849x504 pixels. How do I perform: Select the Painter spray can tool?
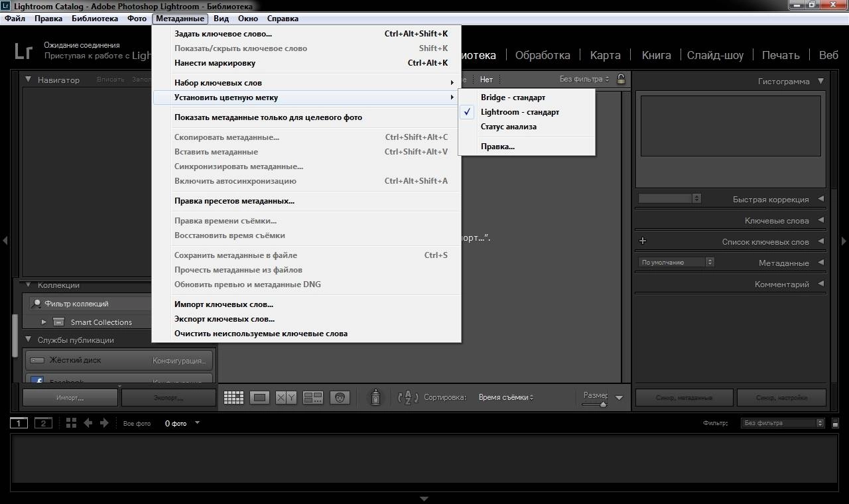point(375,397)
